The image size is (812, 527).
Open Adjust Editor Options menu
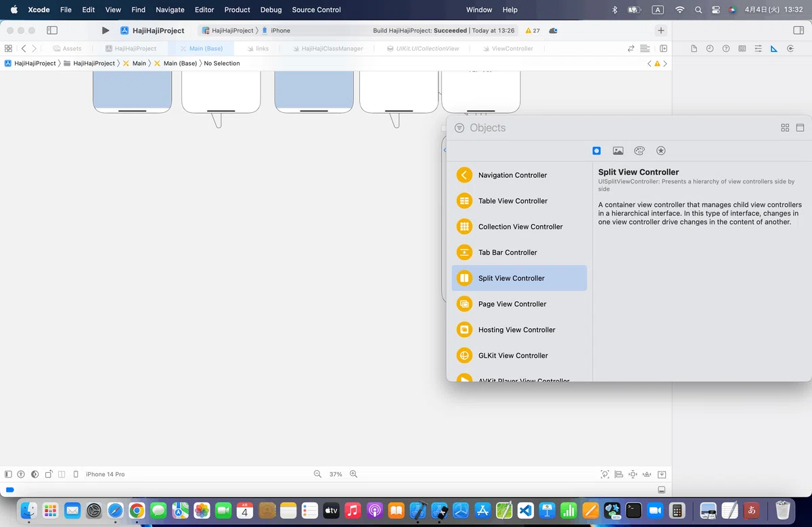click(x=645, y=49)
